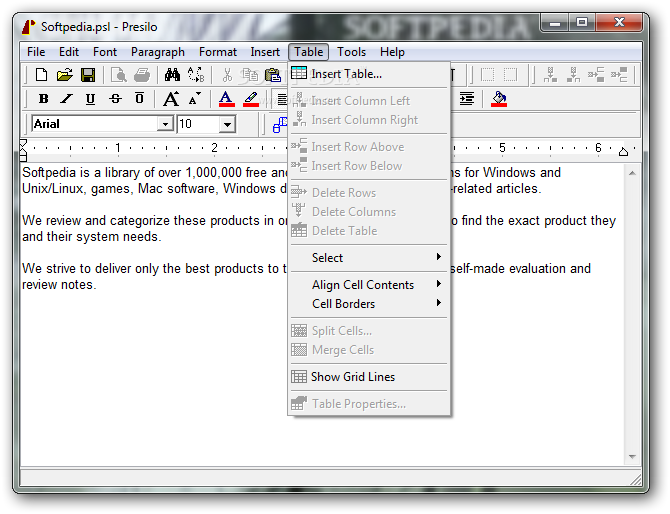Open the Font menu
Screen dimensions: 670x514
click(105, 52)
